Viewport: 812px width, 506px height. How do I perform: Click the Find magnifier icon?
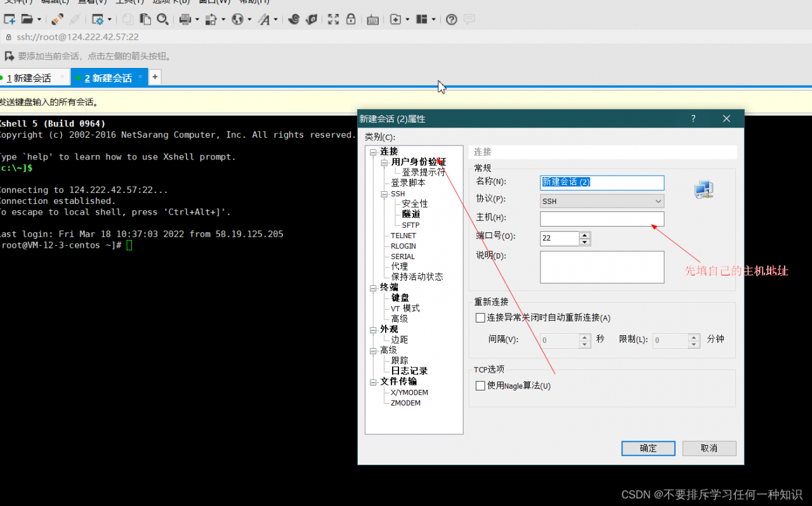click(162, 20)
